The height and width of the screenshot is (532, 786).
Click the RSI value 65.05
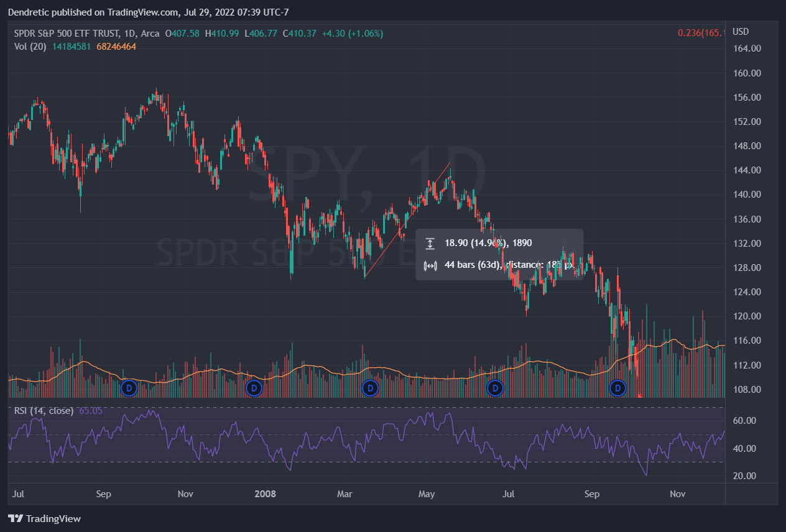coord(91,411)
